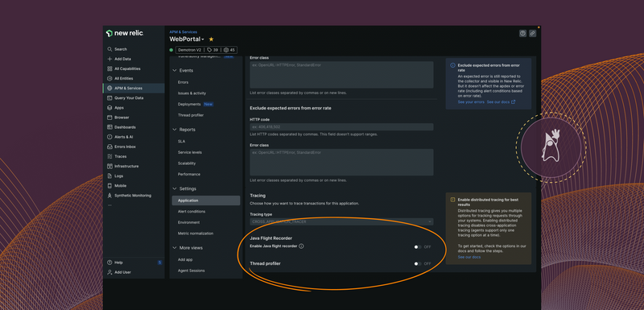Open Apps cube icon in sidebar
Viewport: 644px width, 310px height.
click(x=109, y=108)
